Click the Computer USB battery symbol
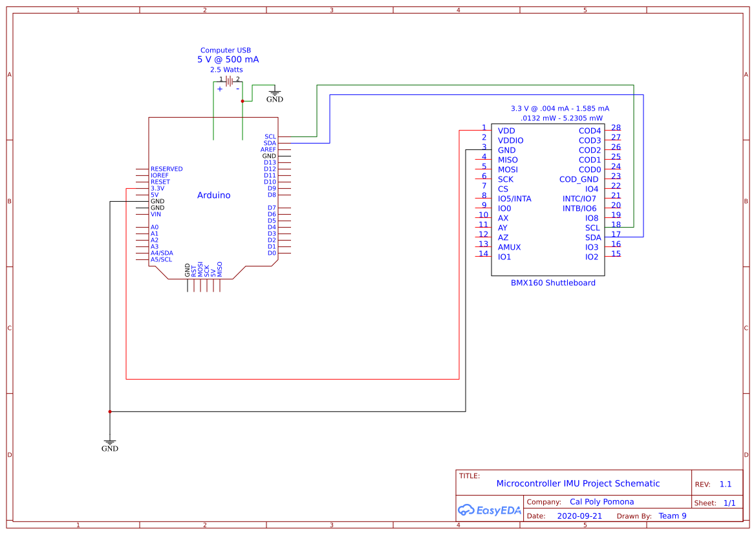The width and height of the screenshot is (756, 535). click(228, 83)
